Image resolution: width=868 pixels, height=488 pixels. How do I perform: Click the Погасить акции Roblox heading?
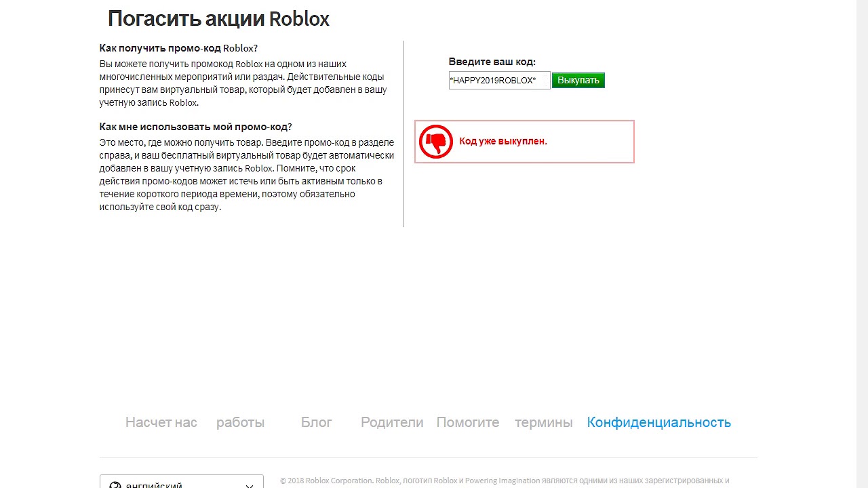[x=218, y=18]
